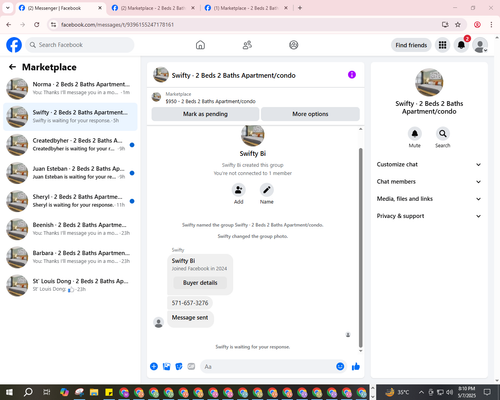Screen dimensions: 500x400
Task: Open Sheryl conversation
Action: pos(70,201)
